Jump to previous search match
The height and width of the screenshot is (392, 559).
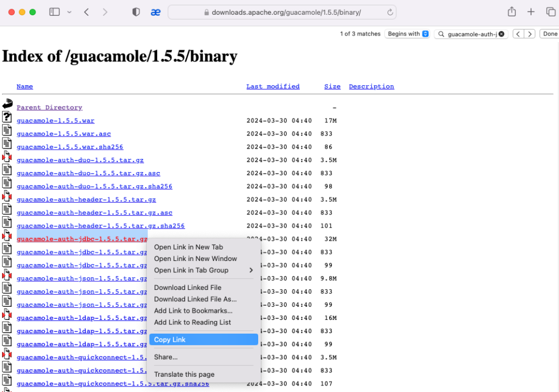[x=518, y=34]
